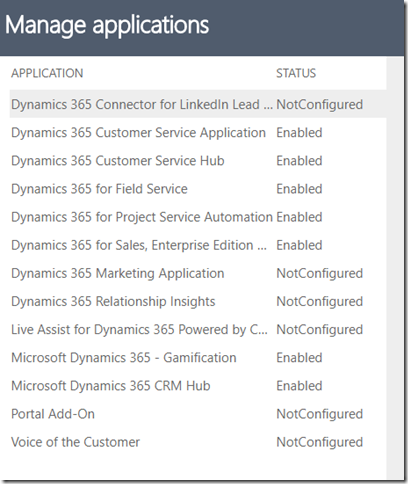Click Enabled status for Gamification
This screenshot has height=484, width=408.
point(299,358)
